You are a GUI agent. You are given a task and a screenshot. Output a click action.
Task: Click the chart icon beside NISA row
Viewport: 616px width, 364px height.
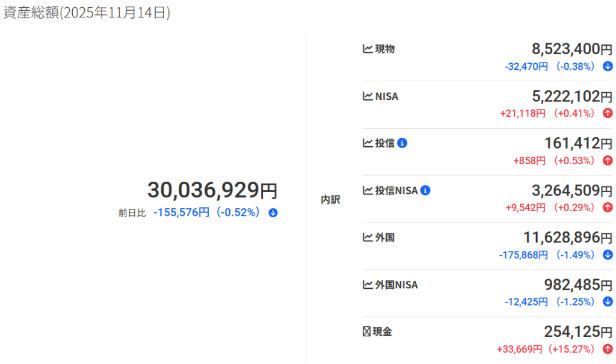tap(368, 96)
